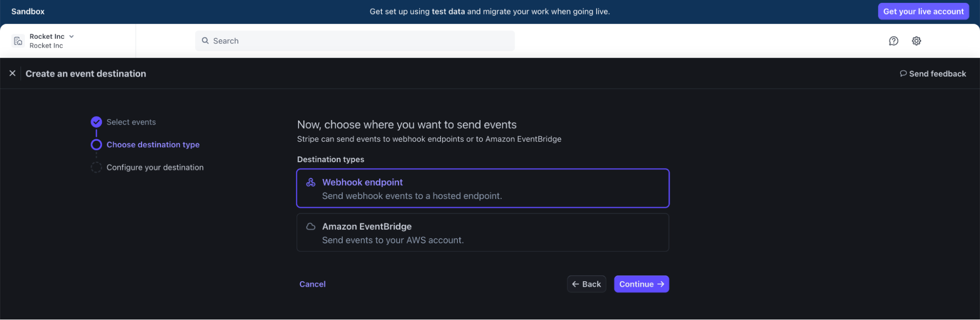Click the Rocket Inc account building icon
Viewport: 980px width, 320px height.
point(18,41)
